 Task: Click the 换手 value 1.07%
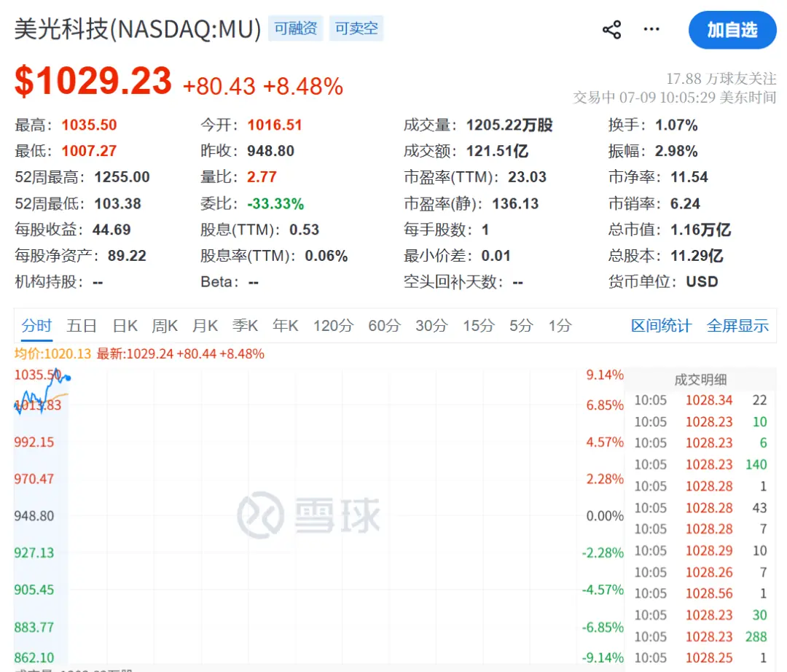point(676,125)
